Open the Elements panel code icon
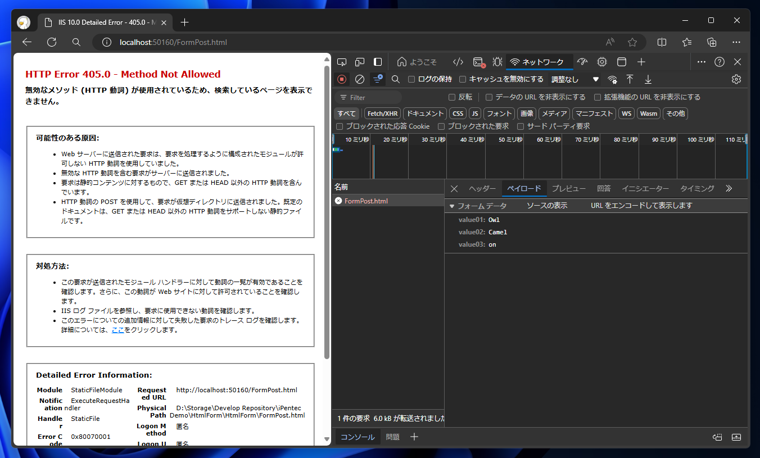Image resolution: width=760 pixels, height=458 pixels. pyautogui.click(x=458, y=62)
